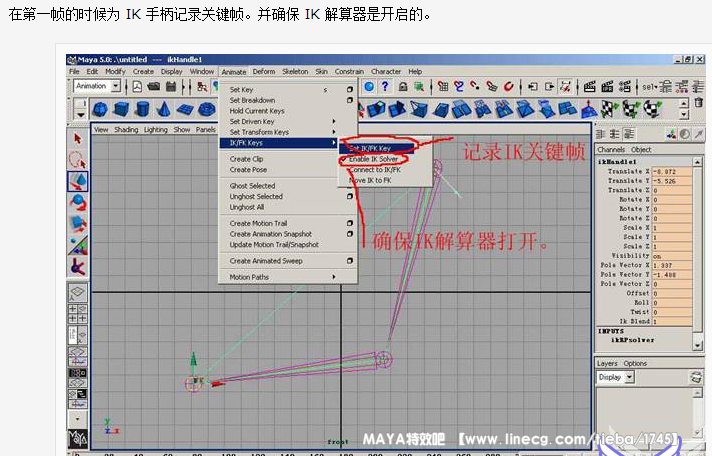Viewport: 712px width, 456px height.
Task: Open the Skeleton menu
Action: pos(295,71)
